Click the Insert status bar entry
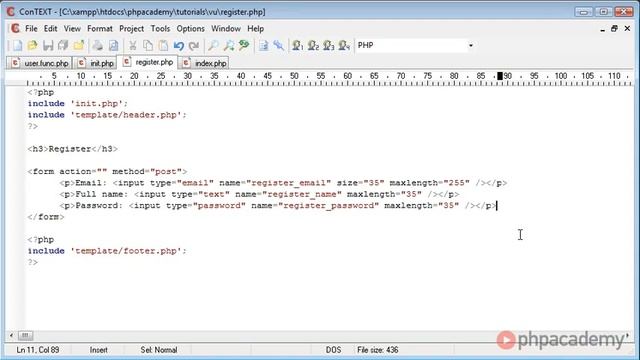The height and width of the screenshot is (360, 640). pos(99,350)
